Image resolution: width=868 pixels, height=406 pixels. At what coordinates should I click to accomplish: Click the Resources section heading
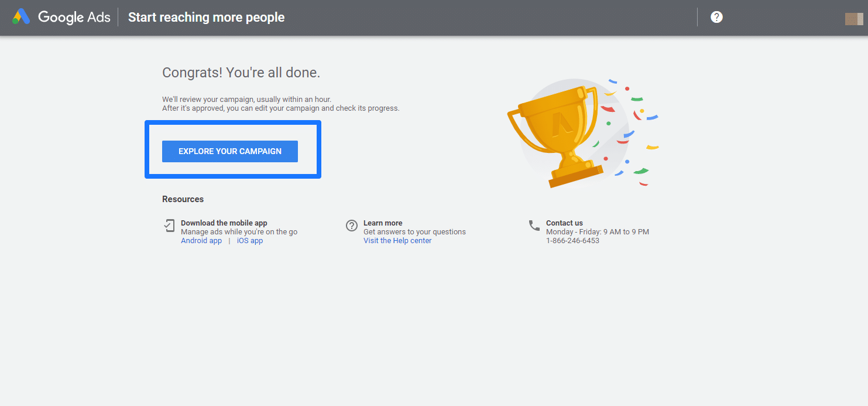pos(183,199)
